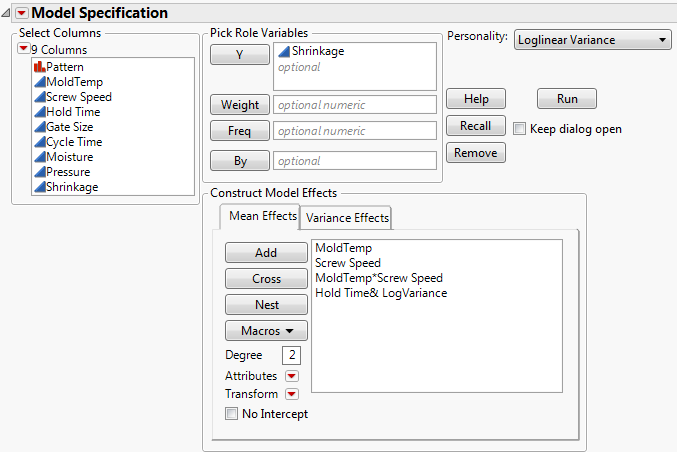Image resolution: width=677 pixels, height=452 pixels.
Task: Open the Personality dropdown showing Loglinear Variance
Action: point(593,40)
